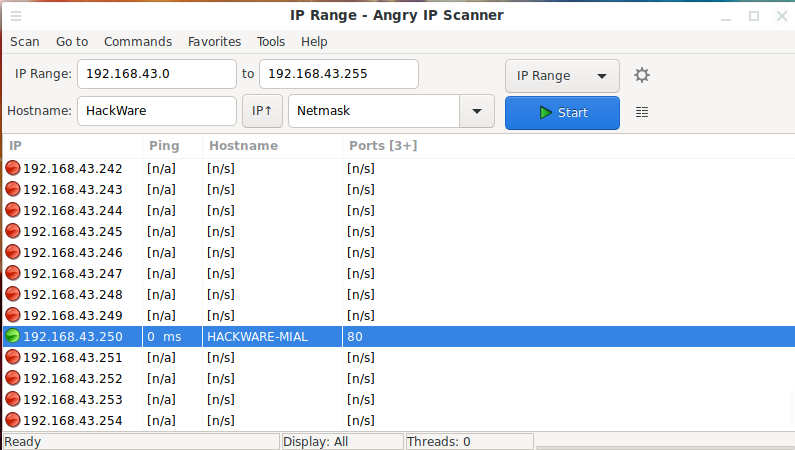This screenshot has width=795, height=450.
Task: Click the red status icon for 192.168.43.254
Action: pos(13,421)
